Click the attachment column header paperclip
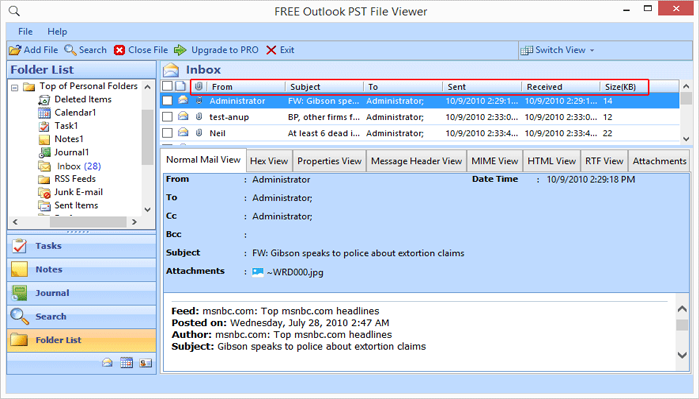Screen dimensions: 699x399 [x=198, y=86]
